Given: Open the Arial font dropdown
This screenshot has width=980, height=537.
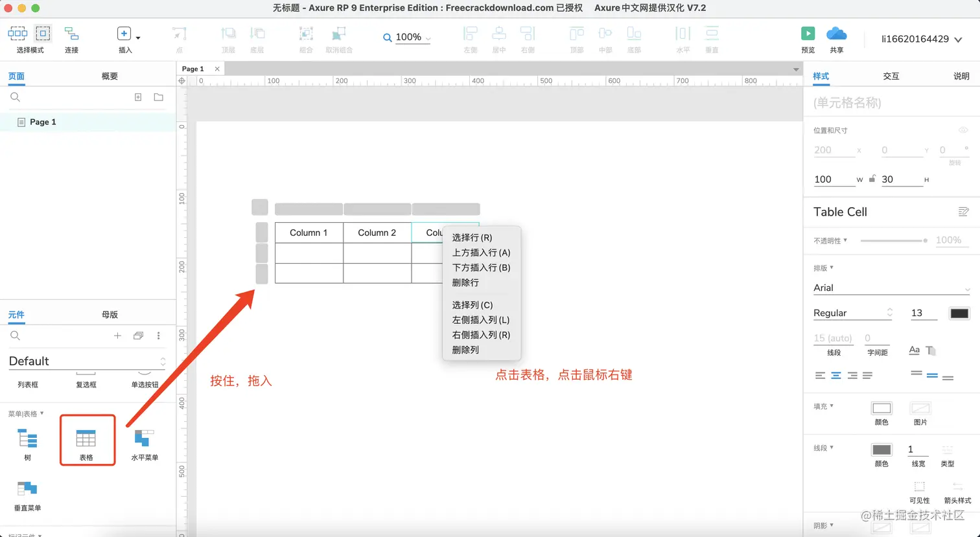Looking at the screenshot, I should [892, 288].
